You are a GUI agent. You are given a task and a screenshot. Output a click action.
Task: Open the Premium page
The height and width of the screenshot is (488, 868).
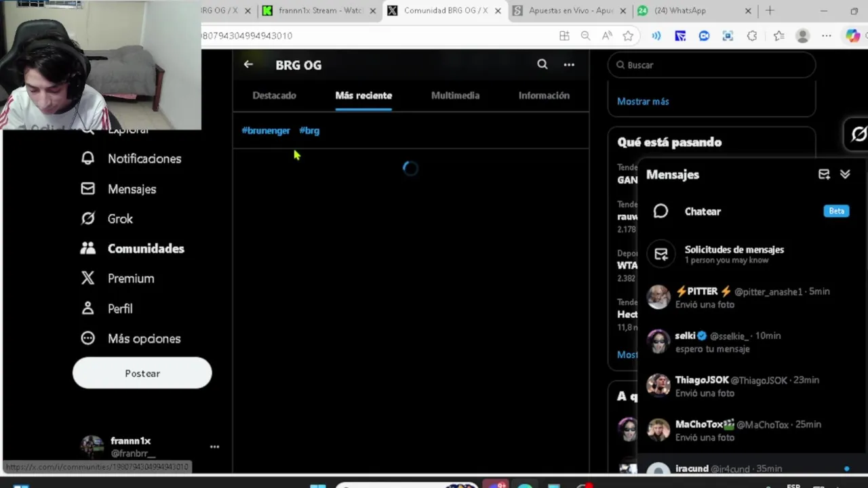click(x=118, y=279)
